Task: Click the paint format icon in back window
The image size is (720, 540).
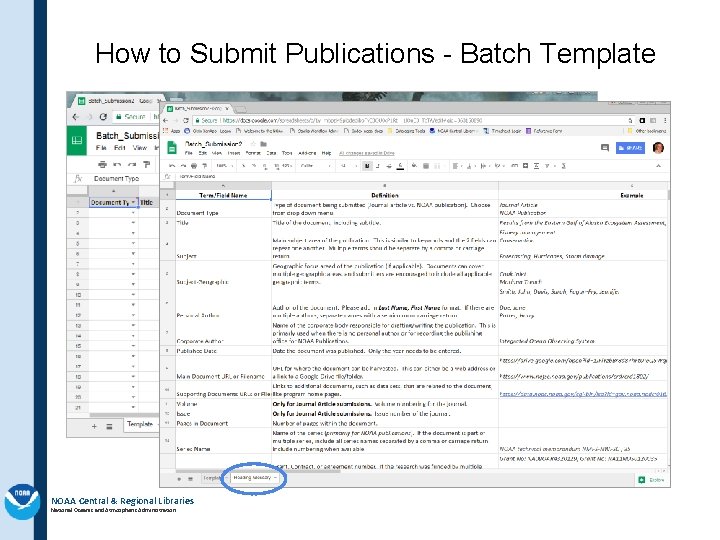Action: point(146,164)
